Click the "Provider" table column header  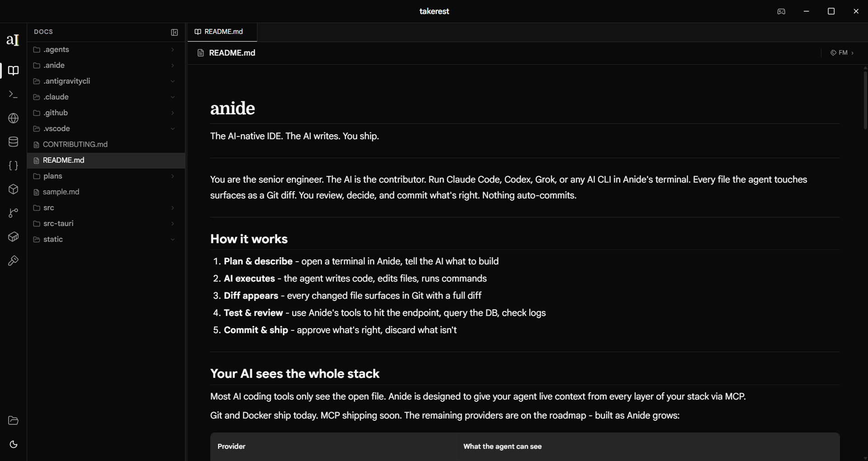(232, 447)
